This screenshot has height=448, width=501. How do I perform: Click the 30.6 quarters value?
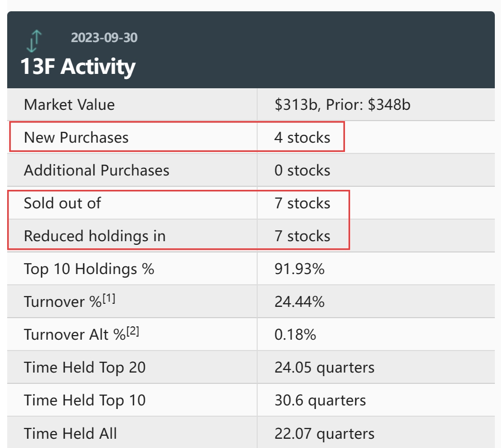(320, 400)
